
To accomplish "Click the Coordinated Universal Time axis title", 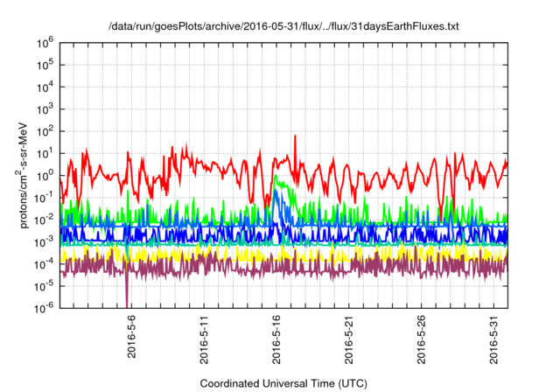I will (283, 384).
